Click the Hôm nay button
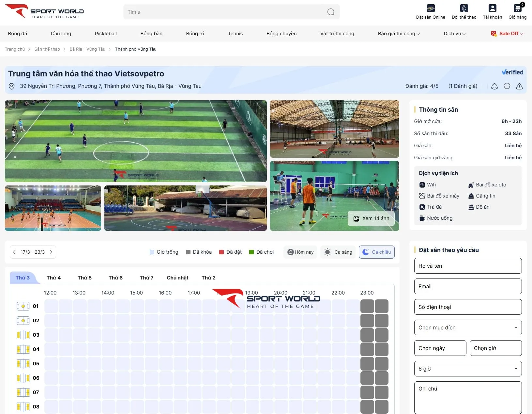Screen dimensions: 532x414 click(x=300, y=252)
